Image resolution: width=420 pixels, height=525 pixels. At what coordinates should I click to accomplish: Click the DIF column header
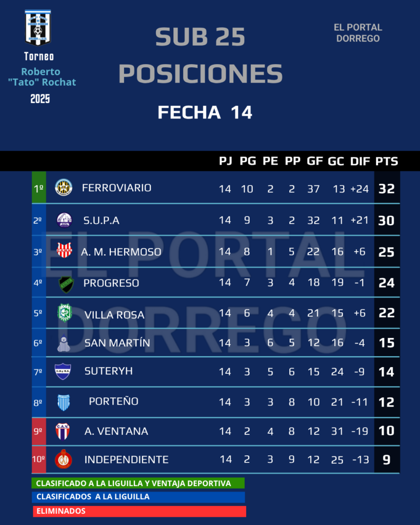point(360,161)
